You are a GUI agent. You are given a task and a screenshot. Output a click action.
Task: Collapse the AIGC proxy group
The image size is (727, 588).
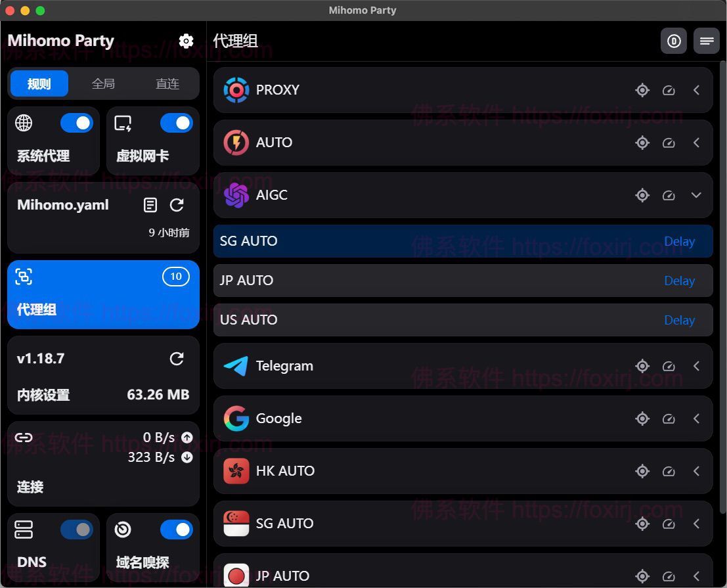pyautogui.click(x=696, y=195)
